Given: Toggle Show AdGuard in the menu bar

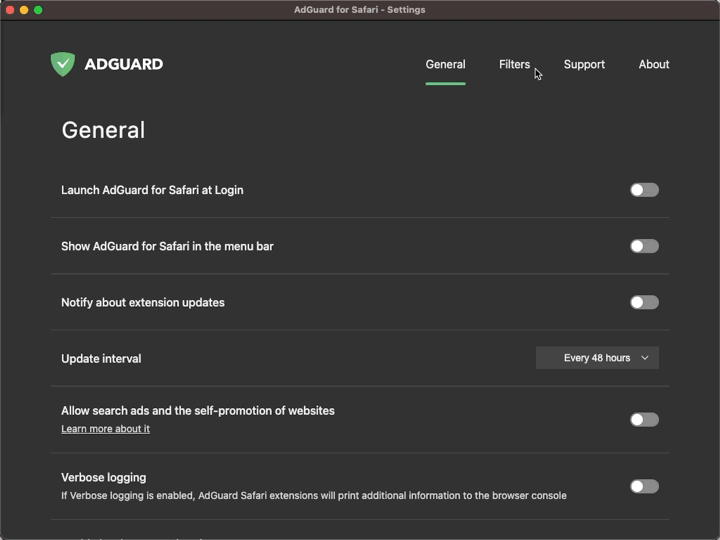Looking at the screenshot, I should [x=644, y=246].
